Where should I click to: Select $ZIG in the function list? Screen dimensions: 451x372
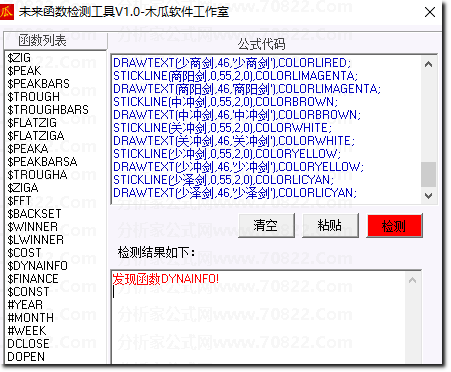pyautogui.click(x=19, y=58)
